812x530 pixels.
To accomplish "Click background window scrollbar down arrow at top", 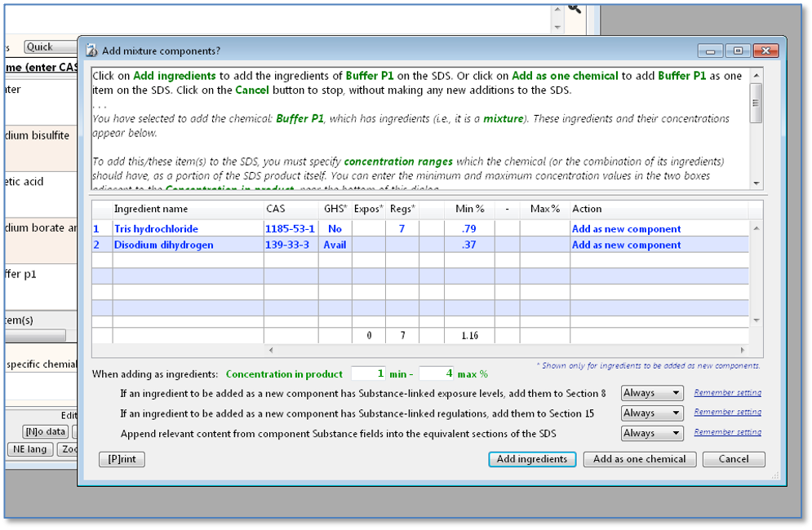I will (557, 27).
